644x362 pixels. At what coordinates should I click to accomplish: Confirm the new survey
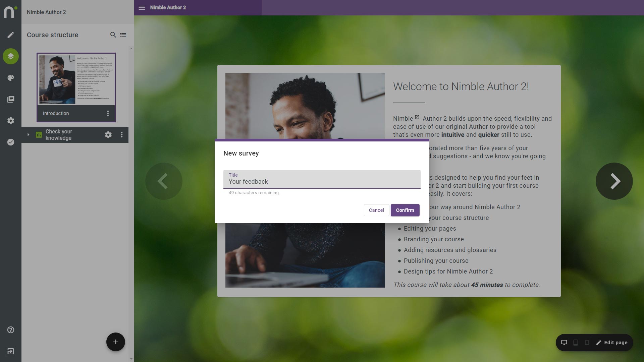point(405,210)
